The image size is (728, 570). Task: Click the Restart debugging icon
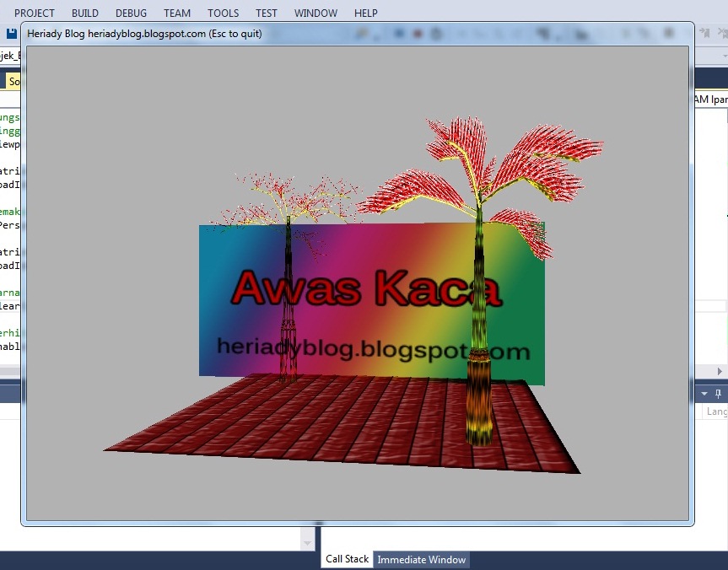tap(436, 32)
